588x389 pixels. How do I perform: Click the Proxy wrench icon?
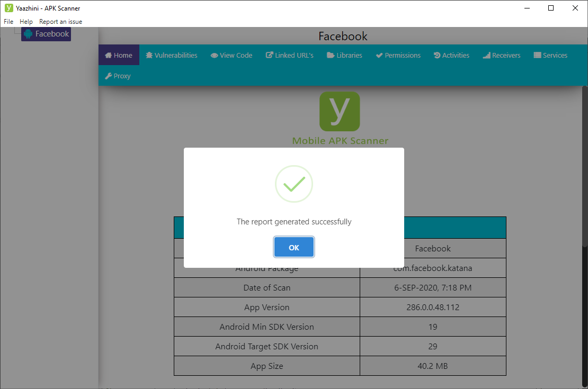click(x=109, y=76)
